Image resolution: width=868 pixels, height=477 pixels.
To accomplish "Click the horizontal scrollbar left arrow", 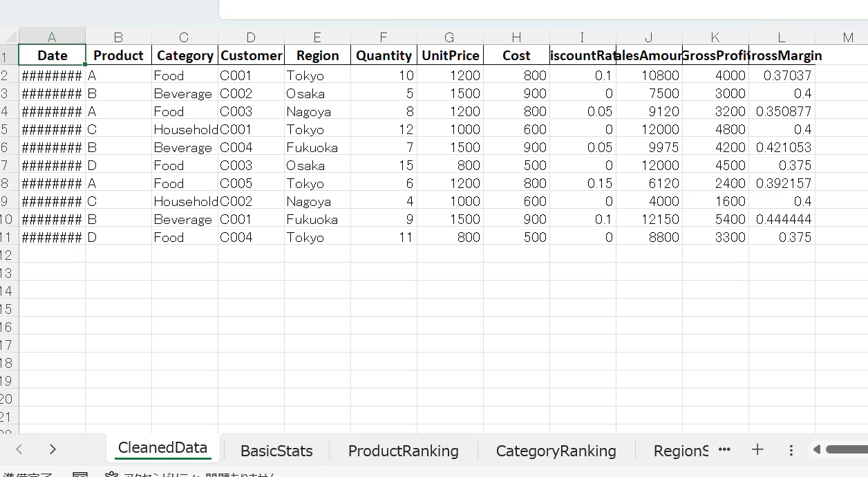I will coord(816,449).
